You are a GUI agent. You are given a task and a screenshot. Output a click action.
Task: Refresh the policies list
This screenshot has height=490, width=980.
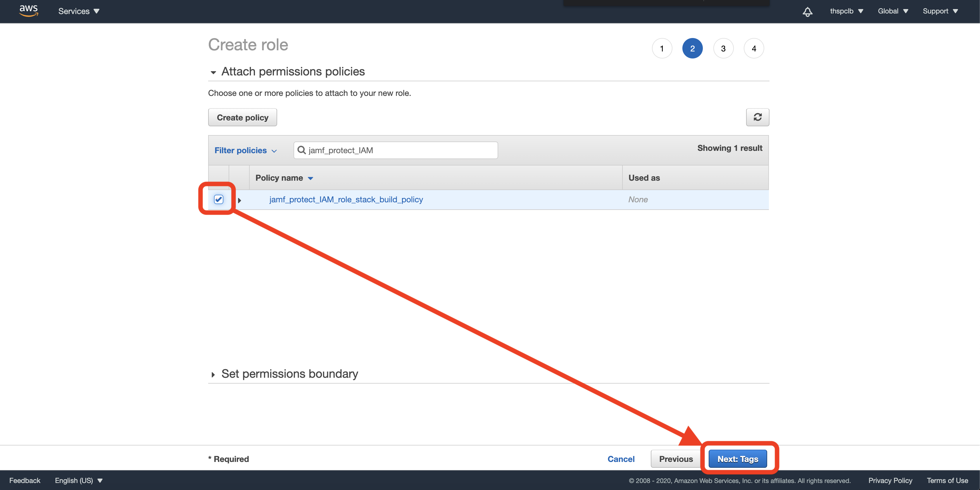point(757,117)
